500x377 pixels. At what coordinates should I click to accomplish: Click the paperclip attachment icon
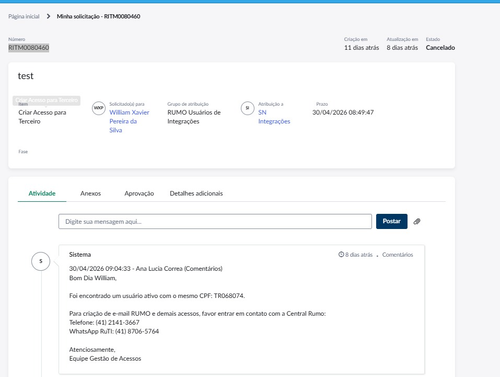click(417, 221)
